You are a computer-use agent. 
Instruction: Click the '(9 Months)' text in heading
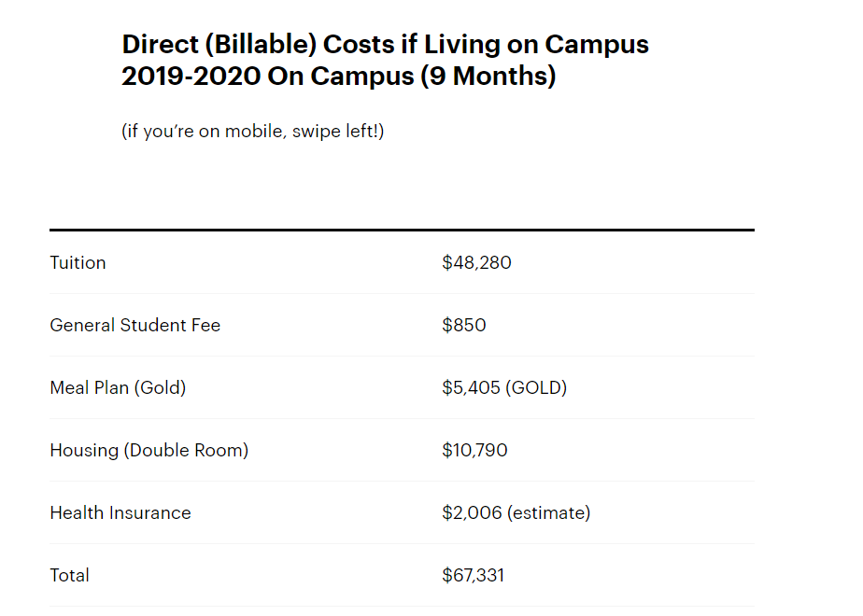point(488,76)
